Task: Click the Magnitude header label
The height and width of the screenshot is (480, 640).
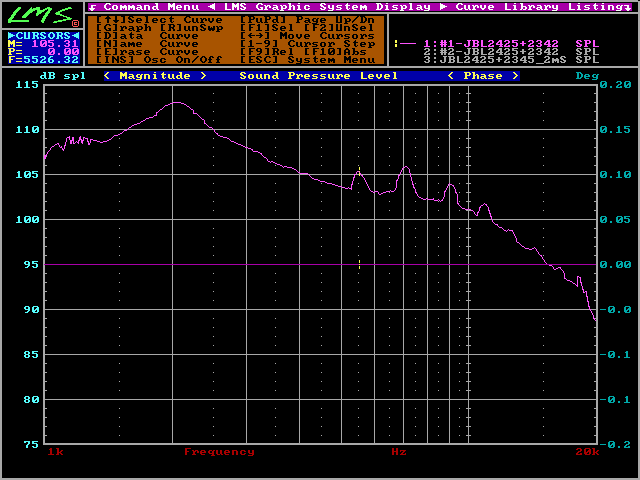Action: point(155,76)
